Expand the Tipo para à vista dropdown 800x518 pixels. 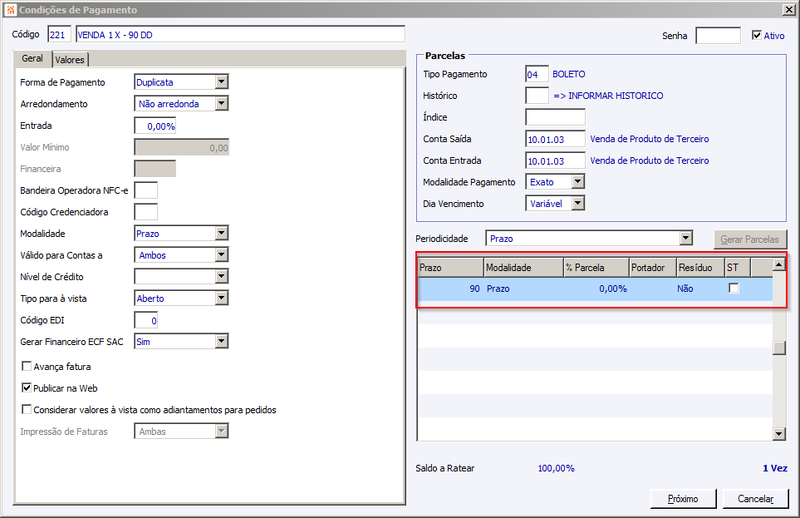coord(221,298)
